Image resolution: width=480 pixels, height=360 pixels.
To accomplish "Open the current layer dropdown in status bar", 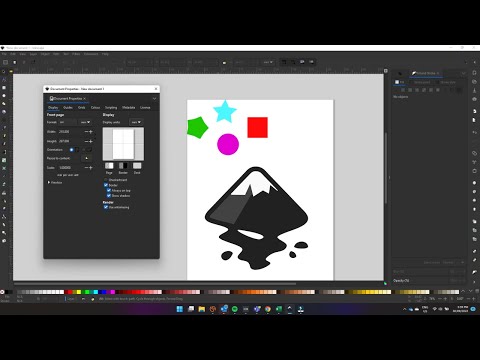I will 71,299.
